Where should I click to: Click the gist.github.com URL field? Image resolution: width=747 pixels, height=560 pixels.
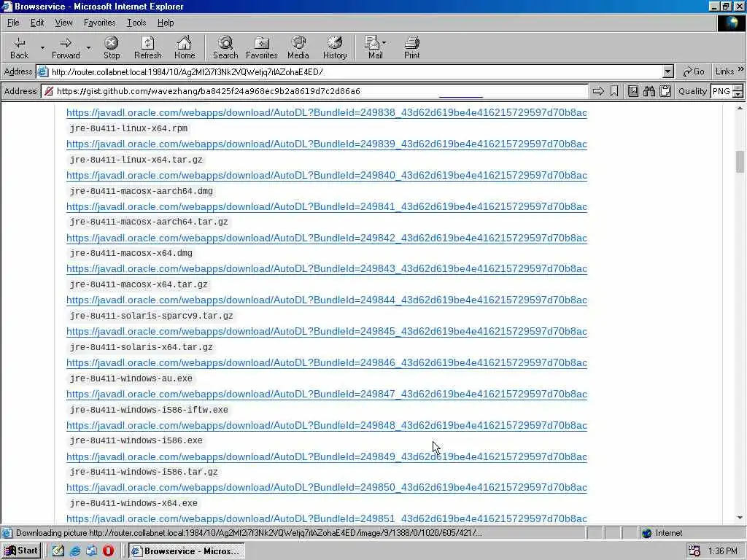(314, 91)
